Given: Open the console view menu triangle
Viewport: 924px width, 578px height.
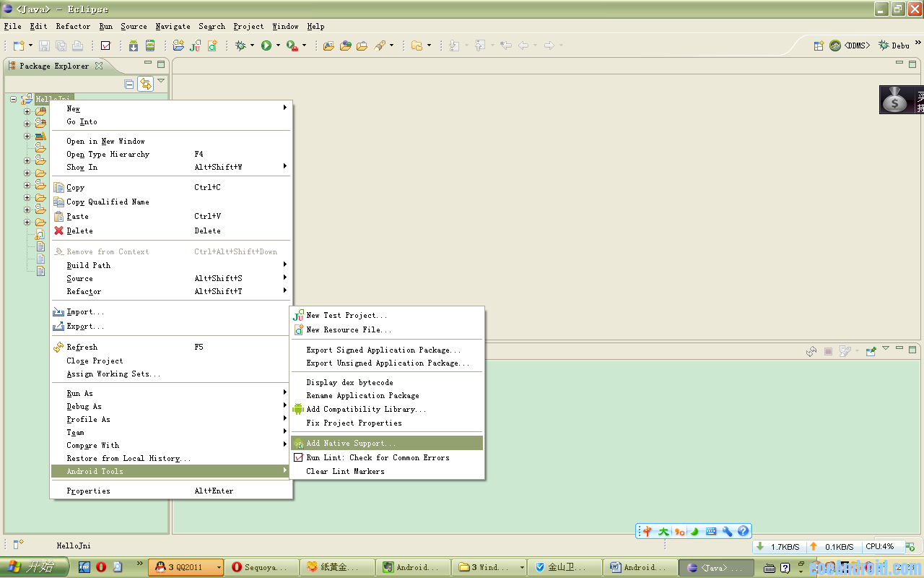Looking at the screenshot, I should click(x=886, y=349).
